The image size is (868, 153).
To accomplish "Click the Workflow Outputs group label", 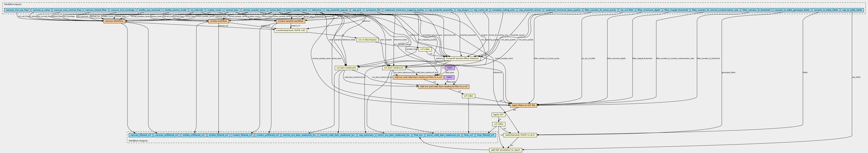I will tap(138, 141).
